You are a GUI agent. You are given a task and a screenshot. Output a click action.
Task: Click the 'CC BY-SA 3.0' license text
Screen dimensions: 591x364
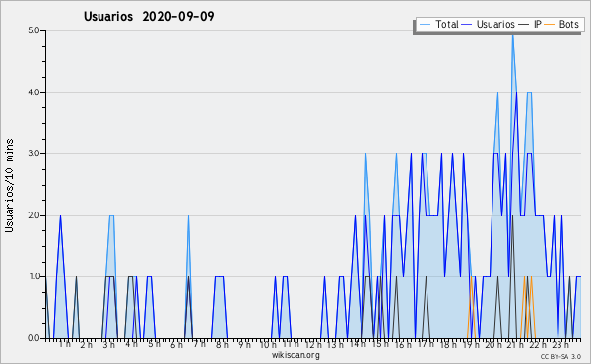(560, 356)
